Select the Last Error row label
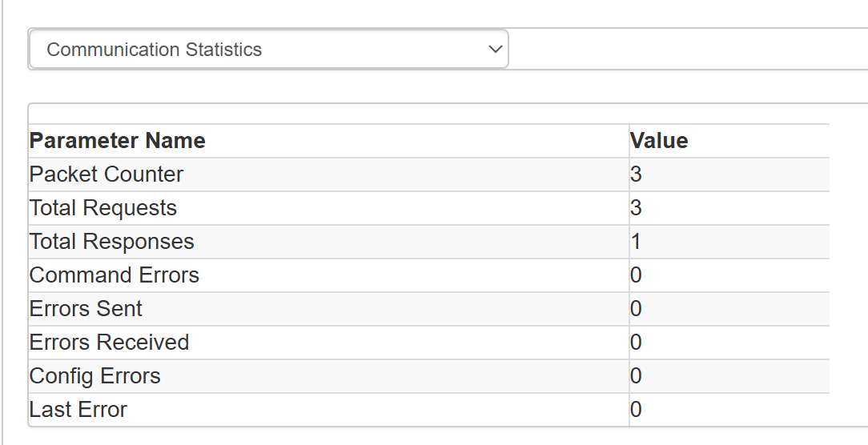 [78, 410]
